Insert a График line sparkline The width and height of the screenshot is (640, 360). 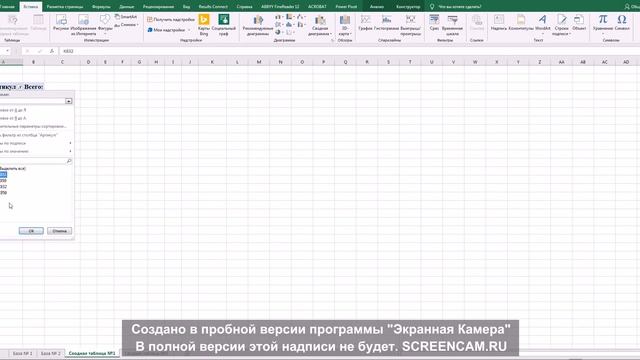pos(365,23)
